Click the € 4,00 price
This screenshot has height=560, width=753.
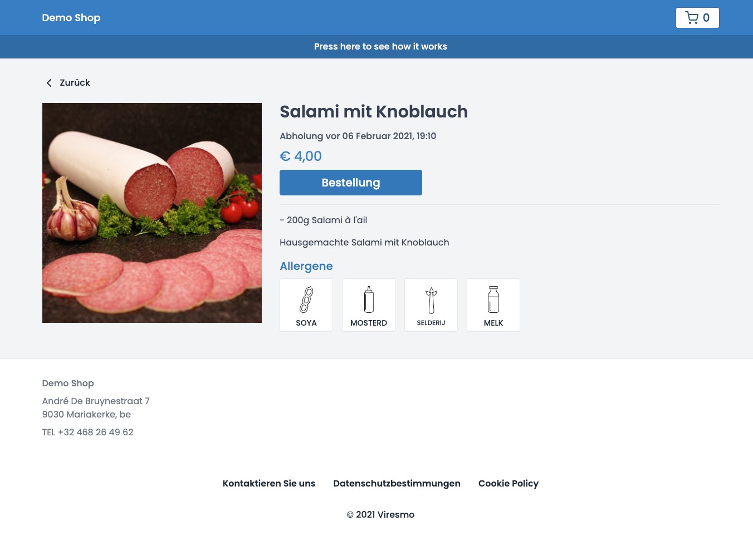301,156
